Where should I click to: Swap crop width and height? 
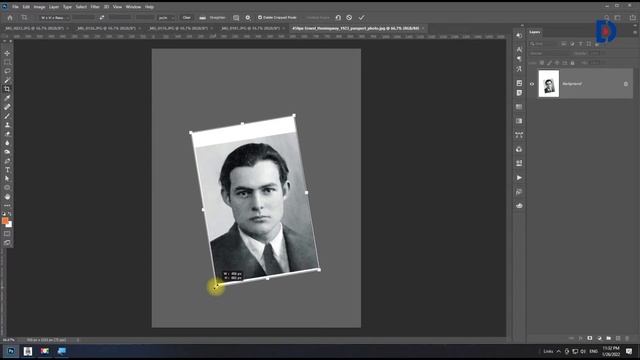102,18
